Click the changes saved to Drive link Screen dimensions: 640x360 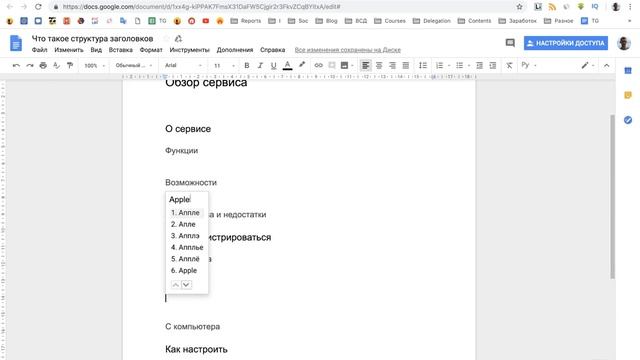(348, 50)
